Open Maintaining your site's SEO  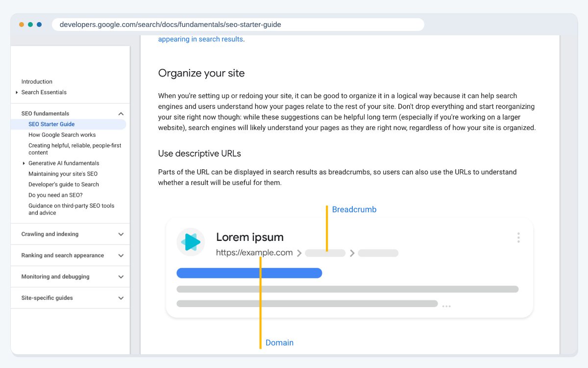[x=63, y=174]
